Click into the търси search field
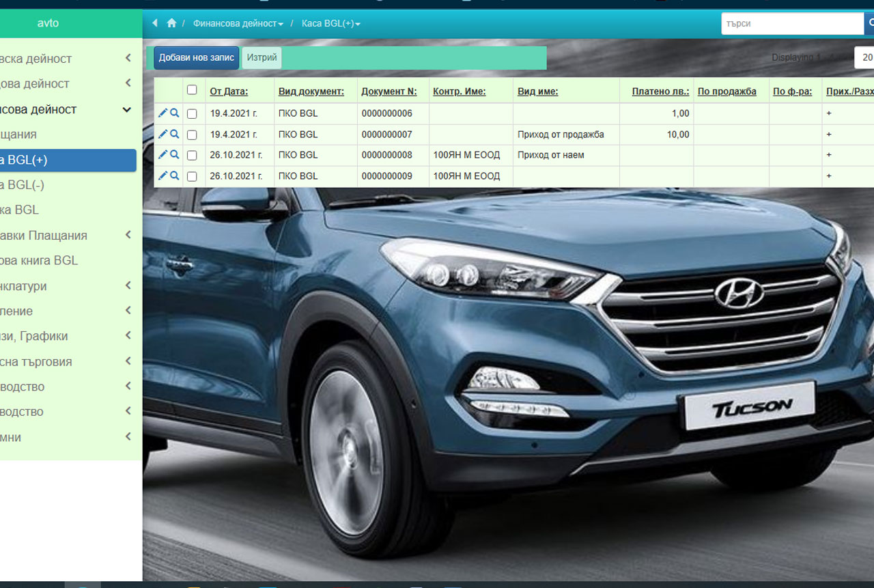874x588 pixels. (x=793, y=23)
